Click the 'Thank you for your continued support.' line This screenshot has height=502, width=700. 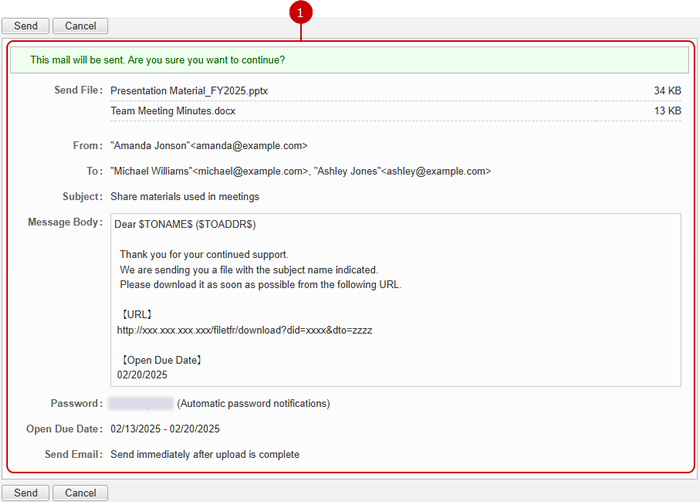[204, 255]
